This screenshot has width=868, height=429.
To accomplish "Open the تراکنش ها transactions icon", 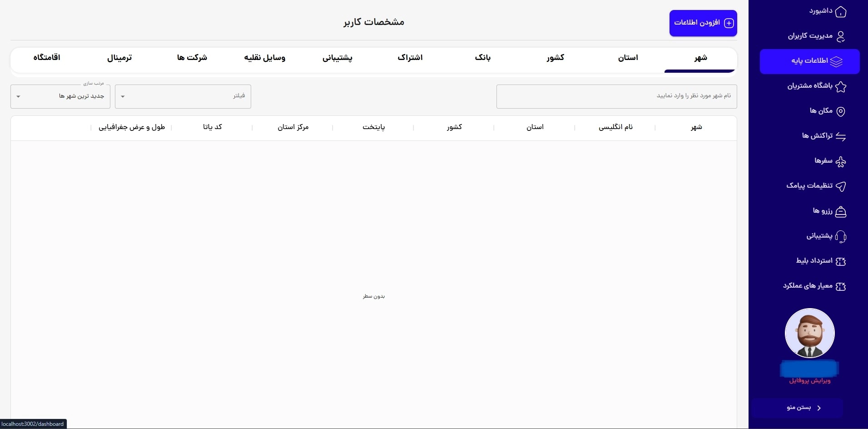I will pos(840,137).
